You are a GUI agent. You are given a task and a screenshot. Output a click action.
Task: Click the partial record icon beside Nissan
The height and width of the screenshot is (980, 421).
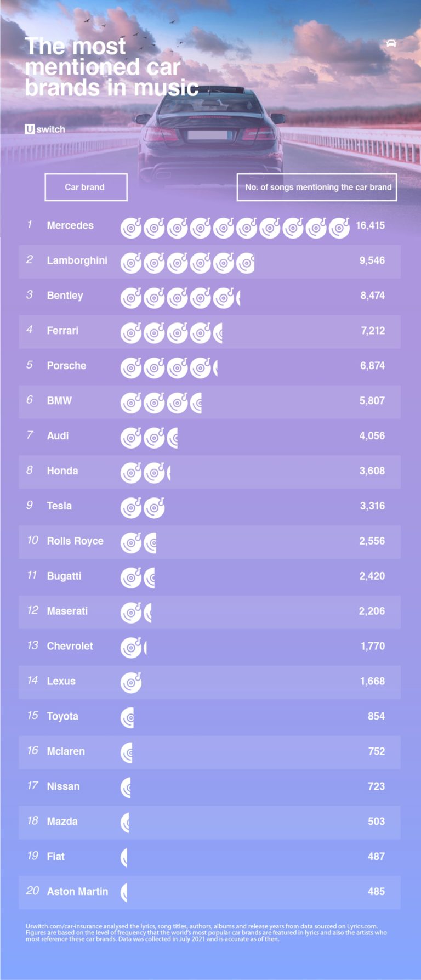click(126, 787)
